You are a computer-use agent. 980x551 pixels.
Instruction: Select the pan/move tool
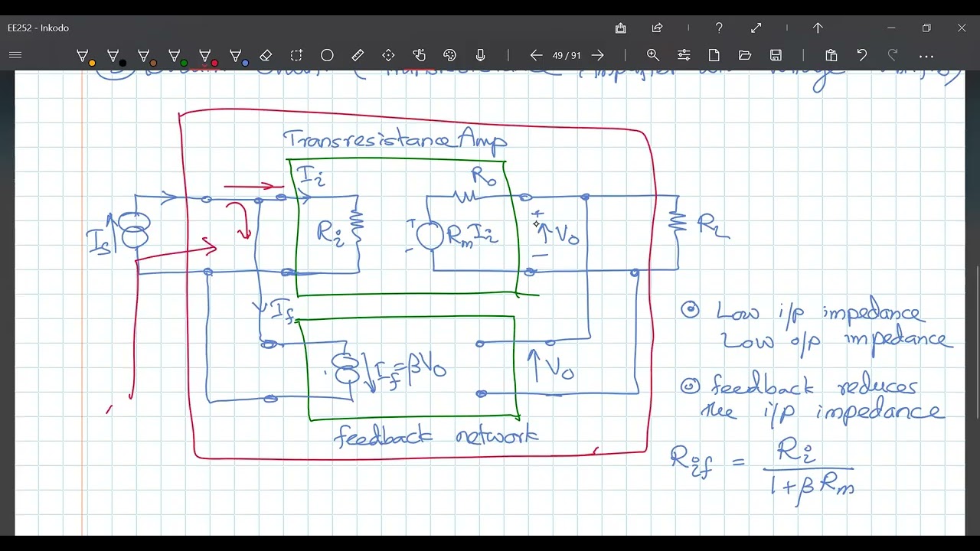(x=388, y=55)
